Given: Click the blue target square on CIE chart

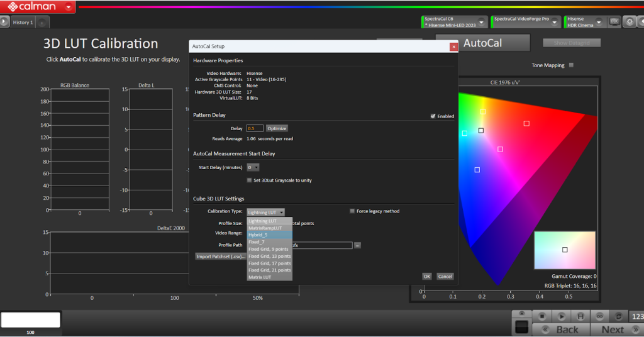Looking at the screenshot, I should 477,170.
